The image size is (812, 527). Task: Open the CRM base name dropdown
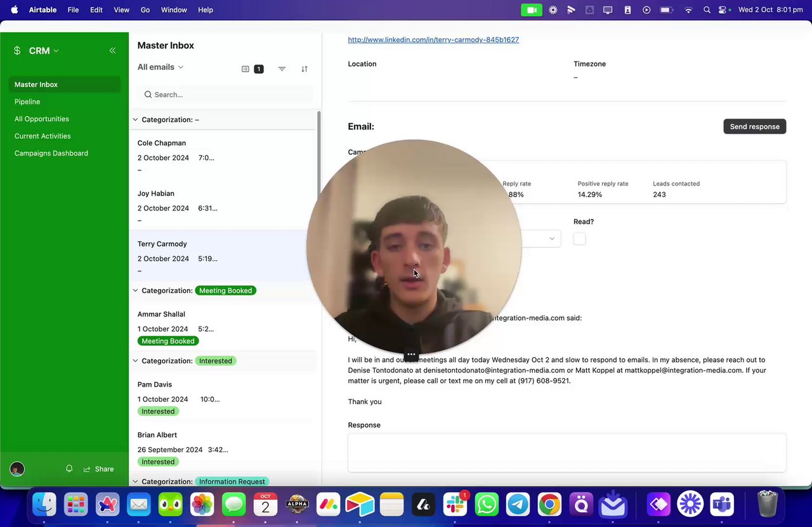tap(44, 51)
